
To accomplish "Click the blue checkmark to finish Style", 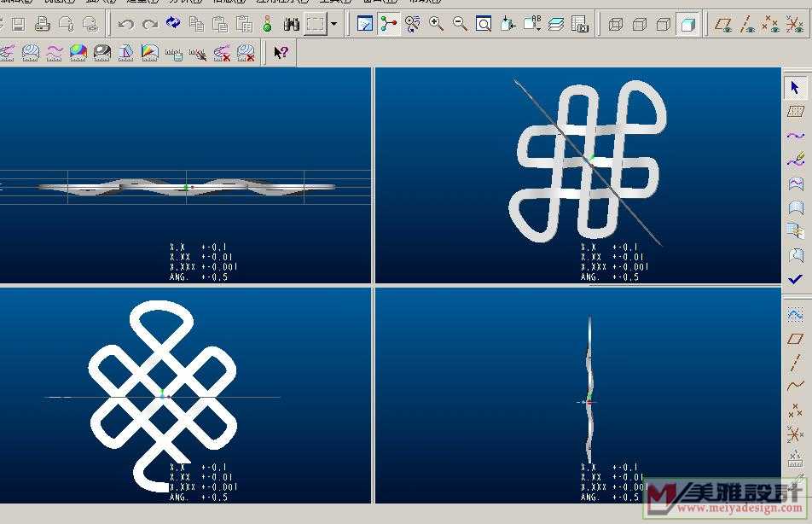I will [796, 279].
